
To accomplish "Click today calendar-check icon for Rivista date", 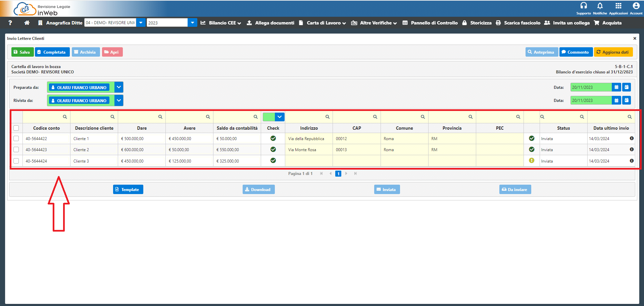I will (x=627, y=100).
